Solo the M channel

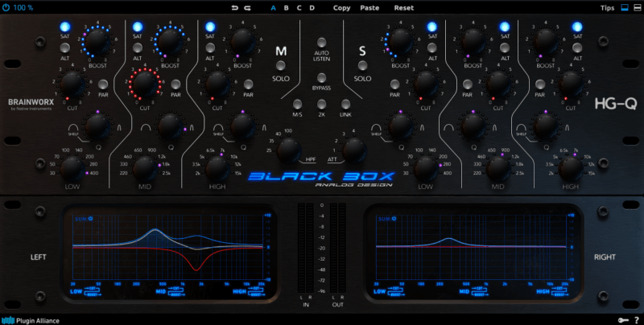(281, 66)
